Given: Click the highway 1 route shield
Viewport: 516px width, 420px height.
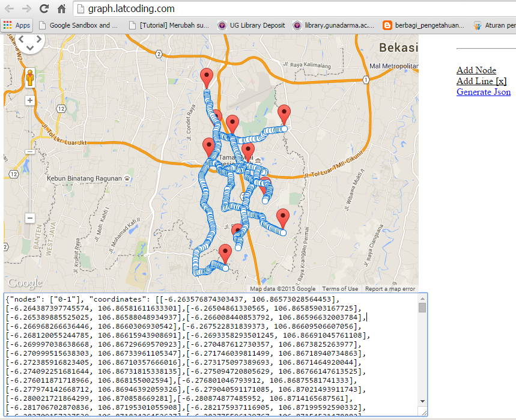Looking at the screenshot, I should tap(366, 80).
